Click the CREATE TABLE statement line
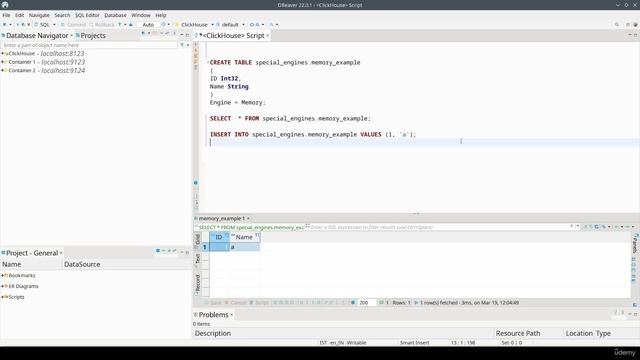 pyautogui.click(x=285, y=62)
